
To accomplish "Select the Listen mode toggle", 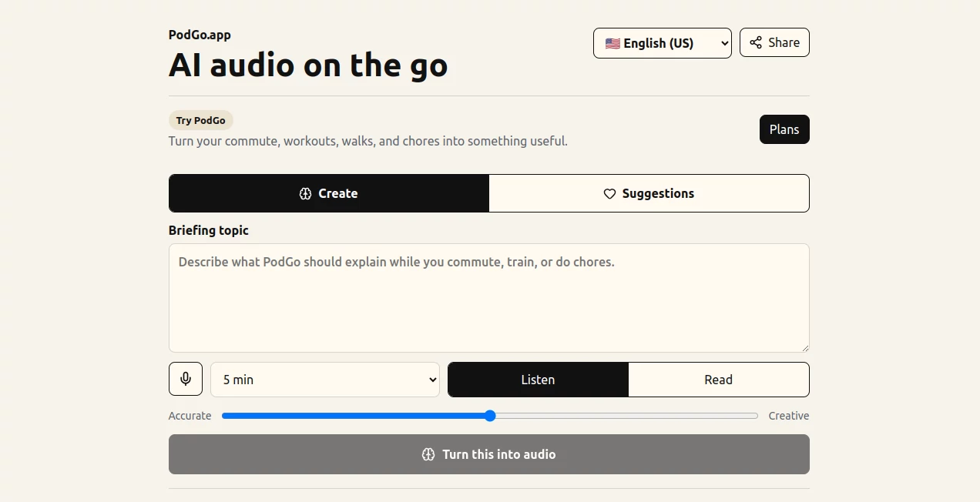I will 538,380.
